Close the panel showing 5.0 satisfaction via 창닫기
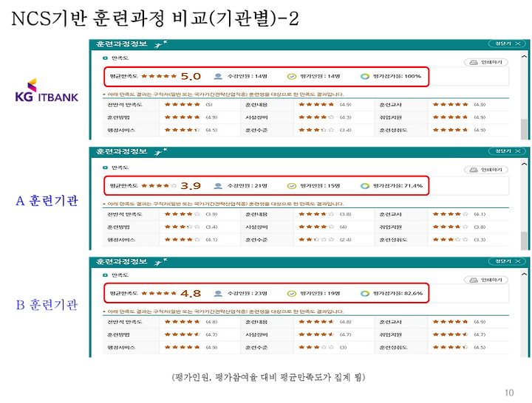Viewport: 532px width, 403px height. point(507,44)
